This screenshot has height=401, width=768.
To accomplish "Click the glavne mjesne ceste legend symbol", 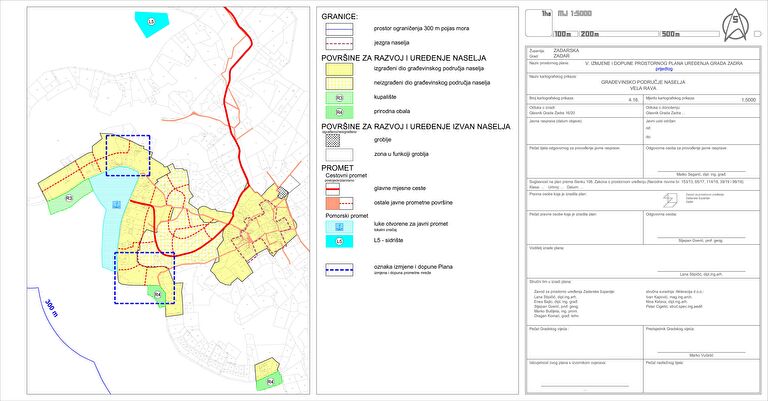I will coord(333,189).
